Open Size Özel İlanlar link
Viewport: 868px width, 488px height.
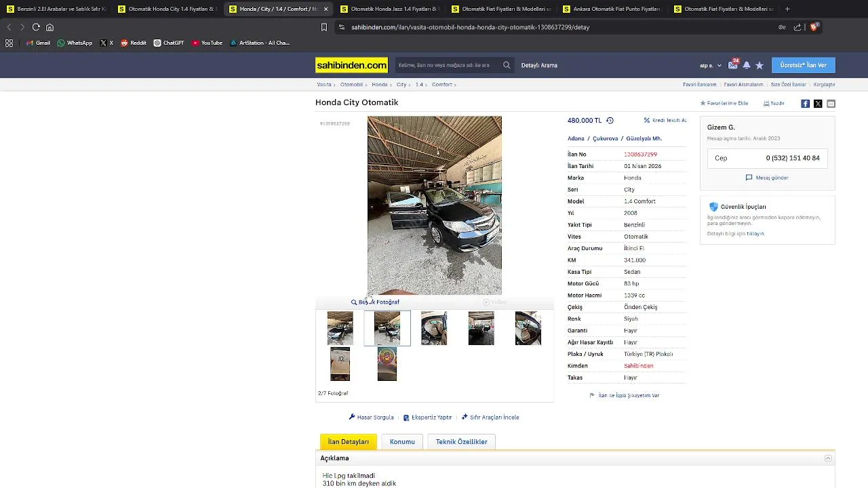[788, 85]
